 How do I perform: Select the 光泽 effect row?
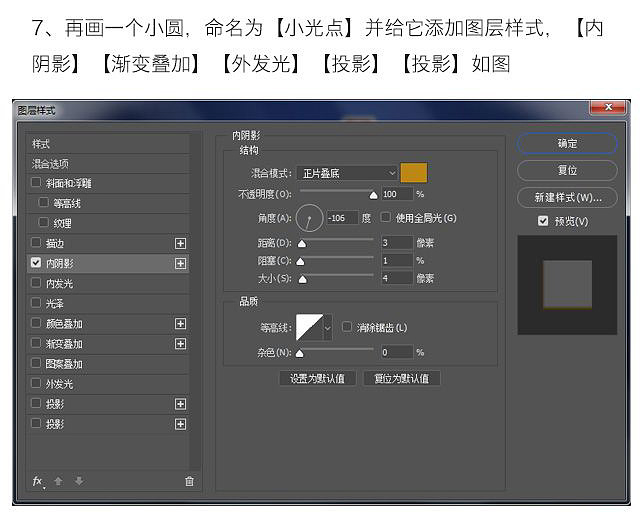(108, 303)
